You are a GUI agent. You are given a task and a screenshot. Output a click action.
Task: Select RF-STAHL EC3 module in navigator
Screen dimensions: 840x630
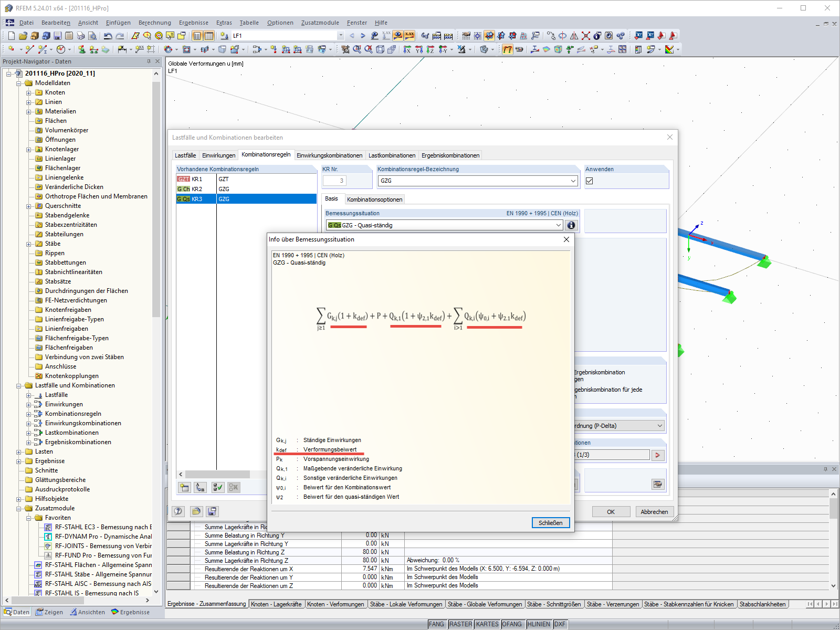98,527
